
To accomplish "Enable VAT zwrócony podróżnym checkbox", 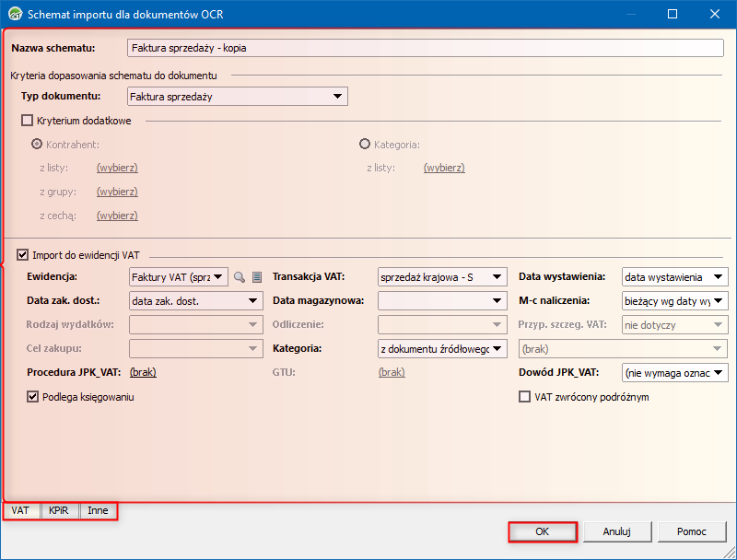I will [524, 397].
